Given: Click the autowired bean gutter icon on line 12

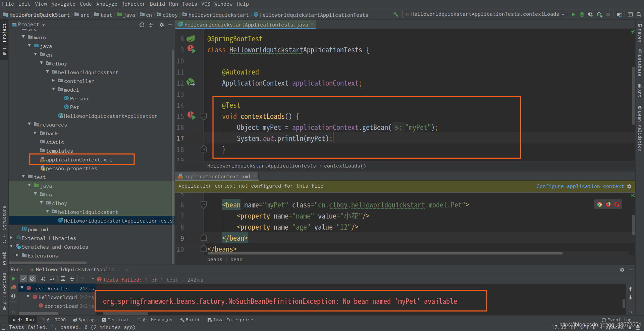Looking at the screenshot, I should pos(191,82).
